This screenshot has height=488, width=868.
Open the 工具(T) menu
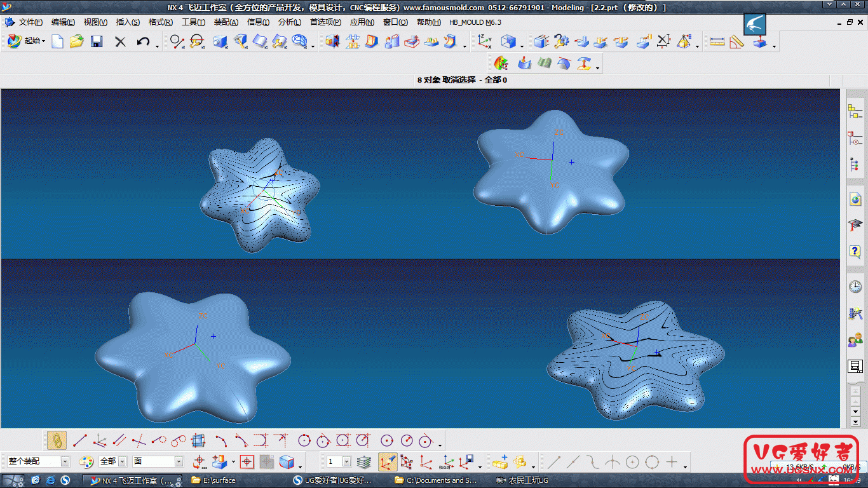point(193,22)
